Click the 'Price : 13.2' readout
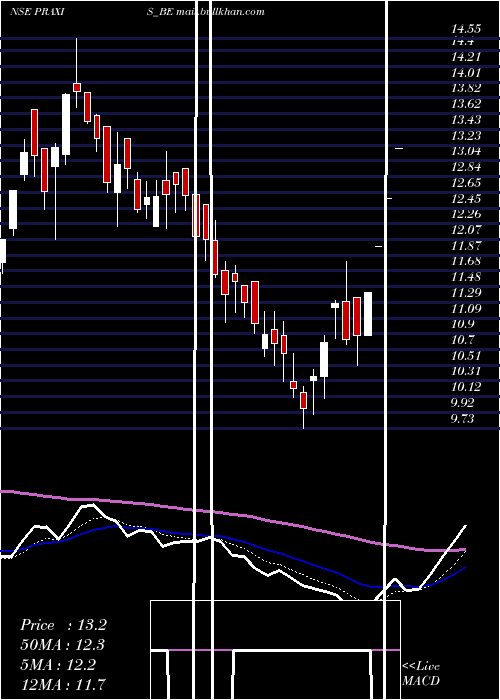 (63, 625)
